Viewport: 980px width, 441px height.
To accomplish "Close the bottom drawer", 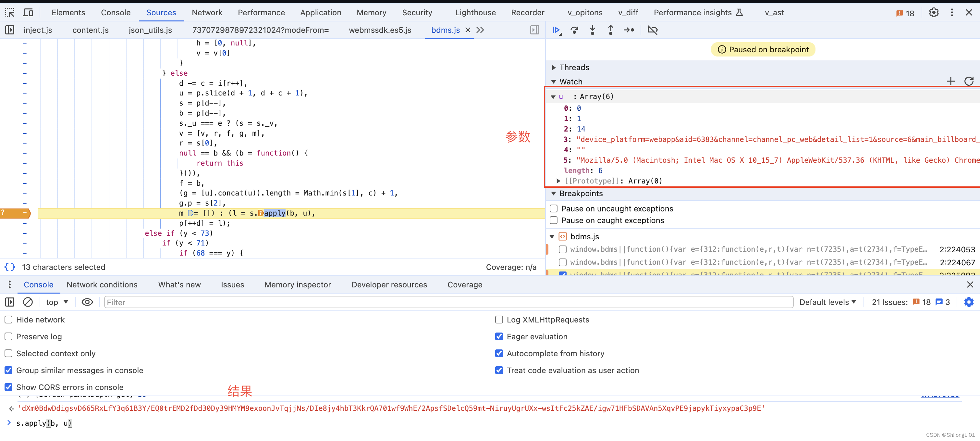I will (x=970, y=284).
